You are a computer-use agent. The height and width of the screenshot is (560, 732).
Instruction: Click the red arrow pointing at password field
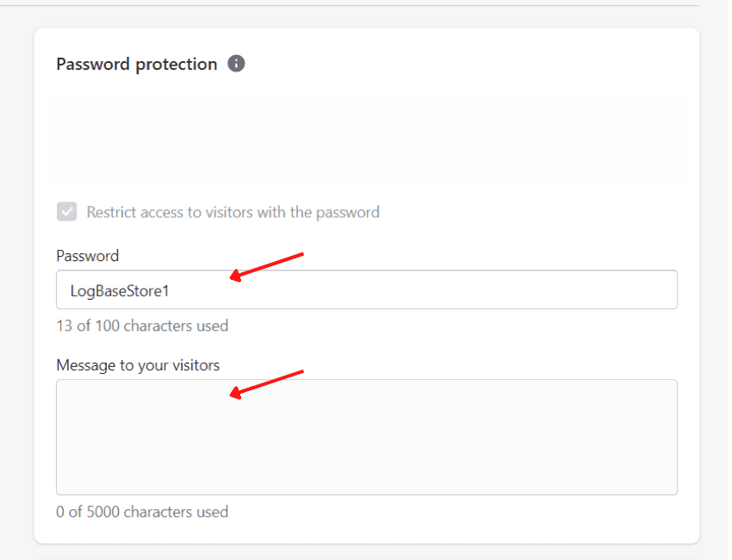(x=267, y=266)
